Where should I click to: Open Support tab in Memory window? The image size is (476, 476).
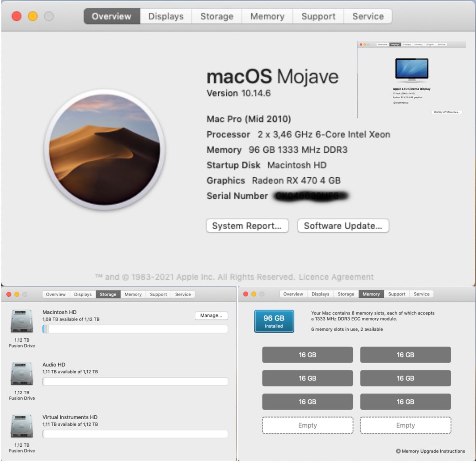397,294
